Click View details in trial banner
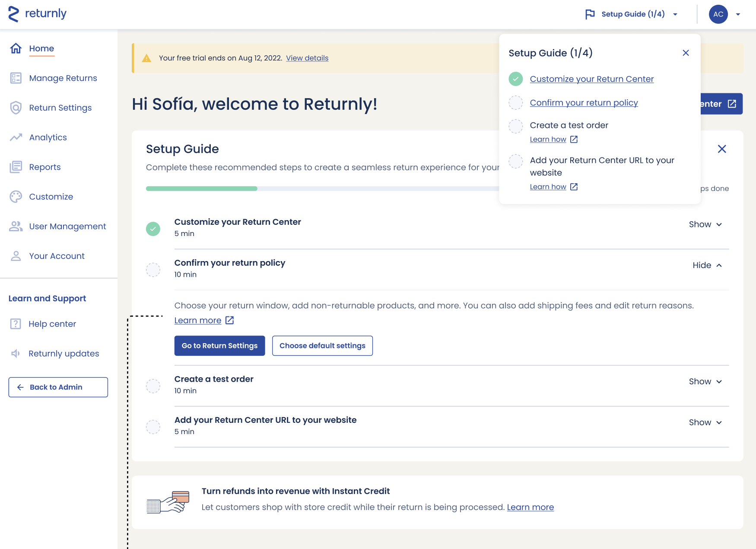 click(x=307, y=58)
